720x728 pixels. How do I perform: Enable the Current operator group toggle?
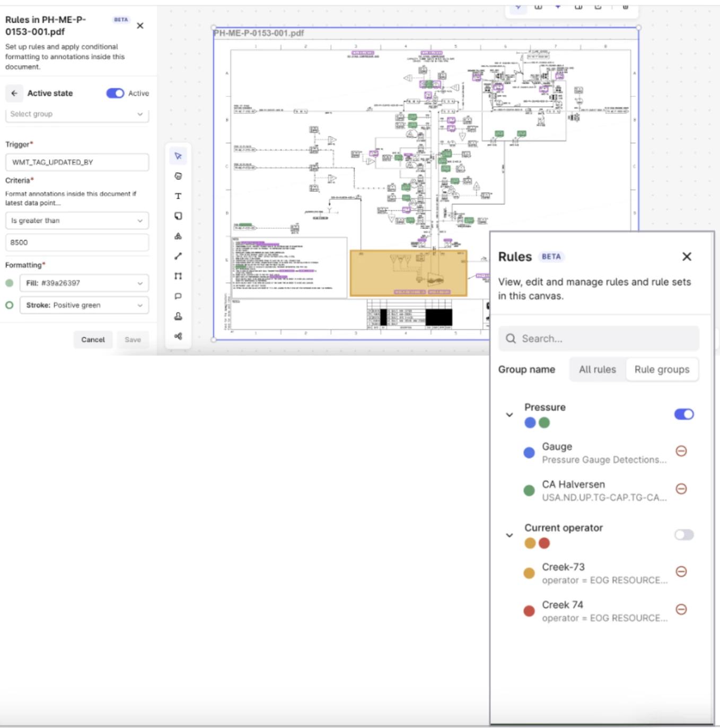pos(684,535)
